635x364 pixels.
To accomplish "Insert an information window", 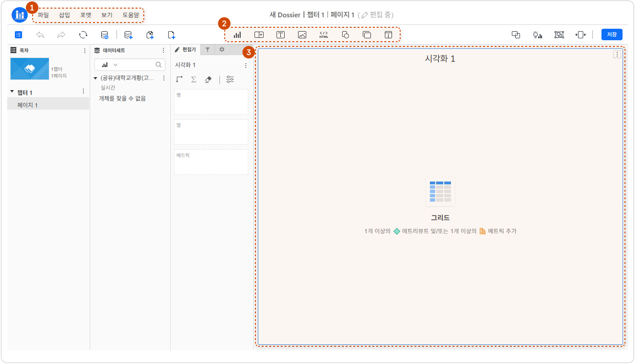I will 388,34.
